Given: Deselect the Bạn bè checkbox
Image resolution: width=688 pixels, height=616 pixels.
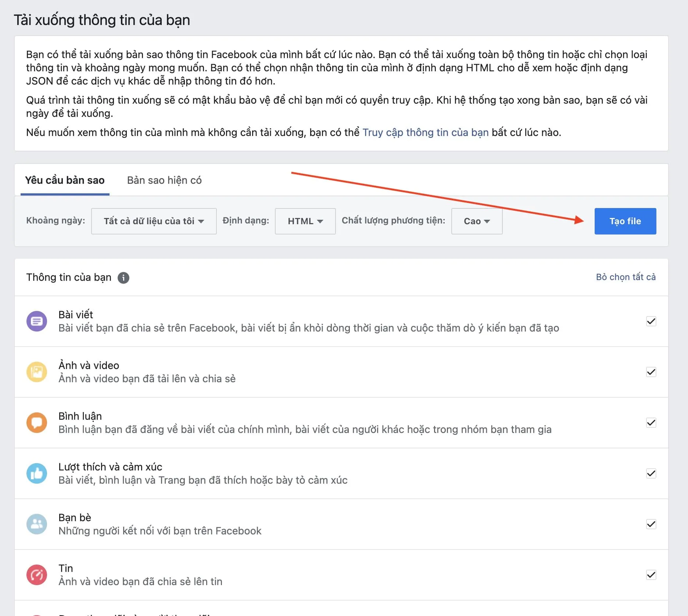Looking at the screenshot, I should [651, 524].
